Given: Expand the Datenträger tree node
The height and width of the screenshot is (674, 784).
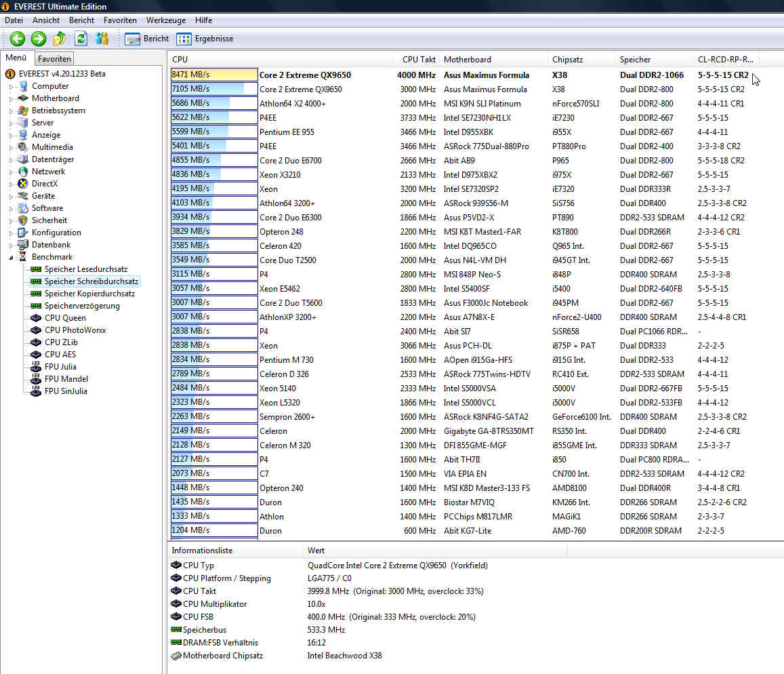Looking at the screenshot, I should coord(11,159).
